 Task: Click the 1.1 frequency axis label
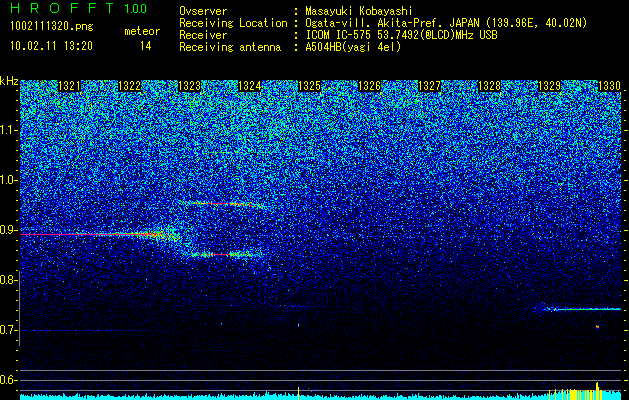click(9, 130)
